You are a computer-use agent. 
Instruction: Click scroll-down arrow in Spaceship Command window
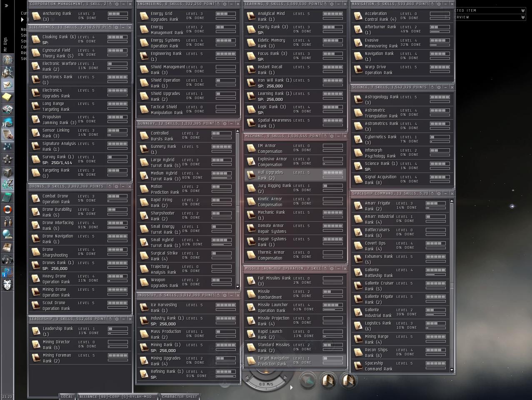point(452,370)
